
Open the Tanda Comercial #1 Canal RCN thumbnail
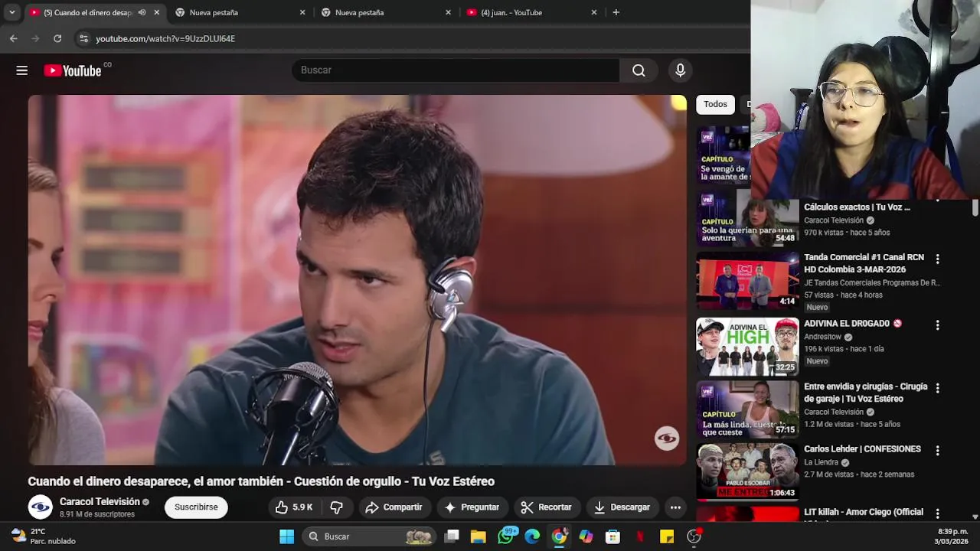(x=747, y=280)
